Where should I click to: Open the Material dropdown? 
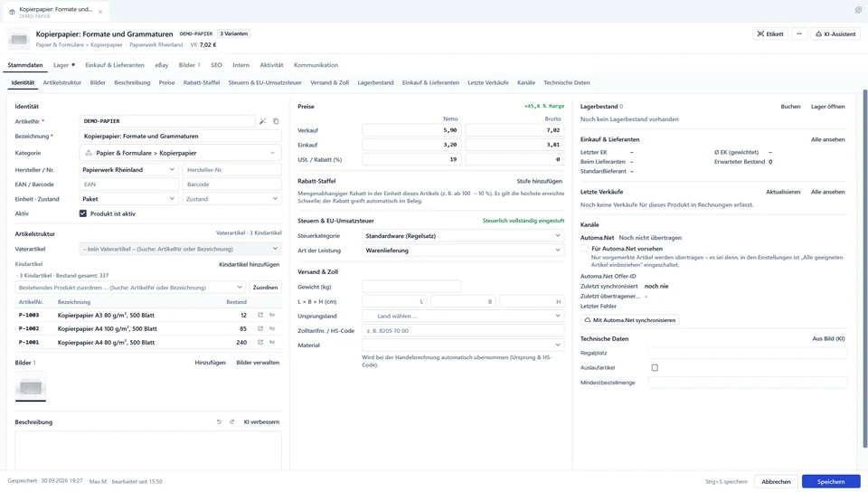[463, 345]
